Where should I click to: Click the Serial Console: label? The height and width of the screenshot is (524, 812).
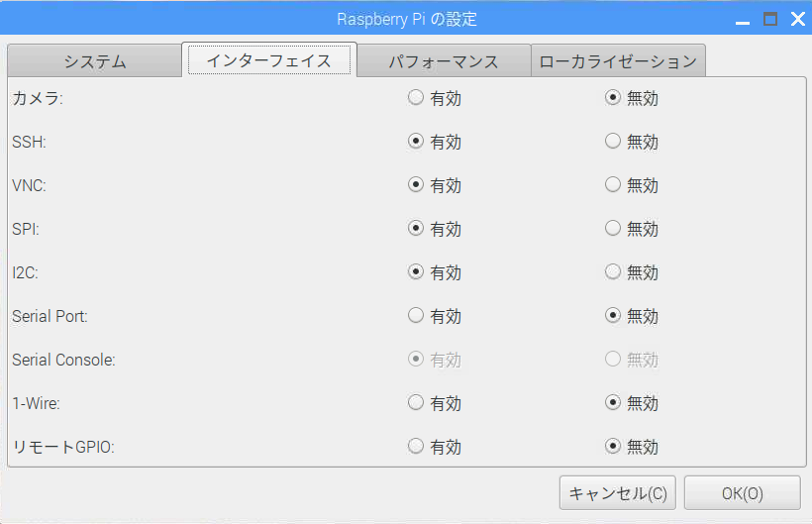pos(63,360)
